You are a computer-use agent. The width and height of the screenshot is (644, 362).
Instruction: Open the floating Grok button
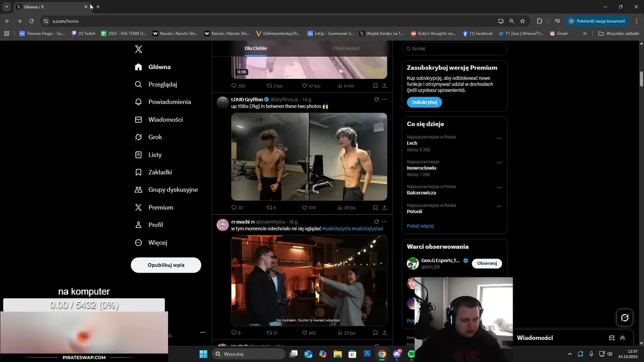(625, 318)
